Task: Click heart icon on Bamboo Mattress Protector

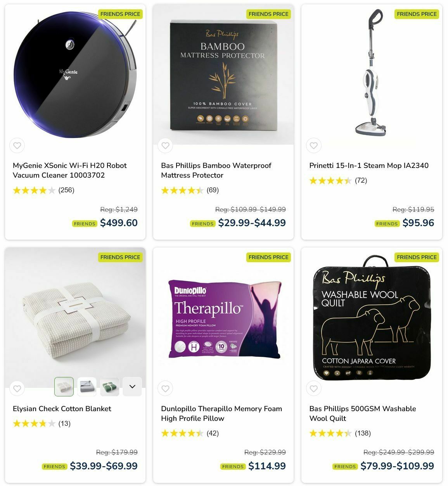Action: point(165,146)
